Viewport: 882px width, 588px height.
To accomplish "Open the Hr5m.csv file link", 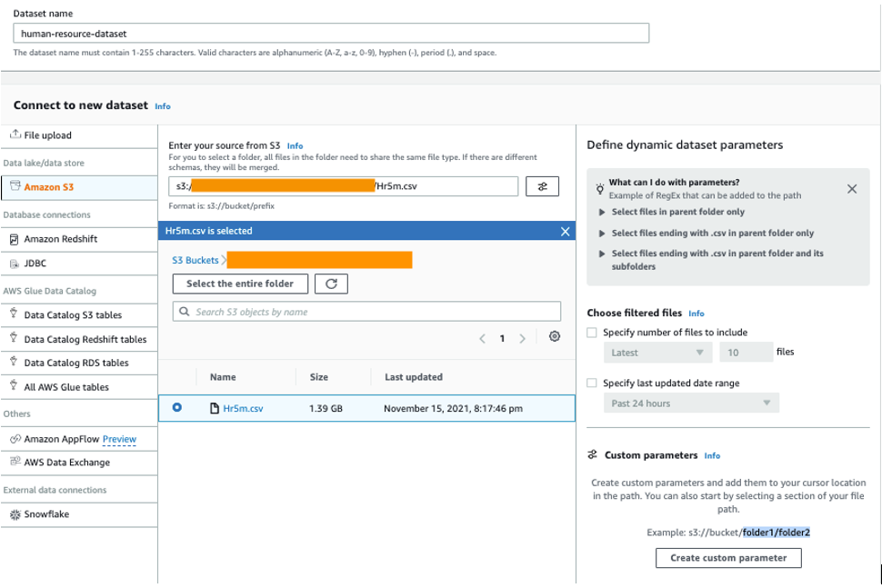I will [243, 409].
